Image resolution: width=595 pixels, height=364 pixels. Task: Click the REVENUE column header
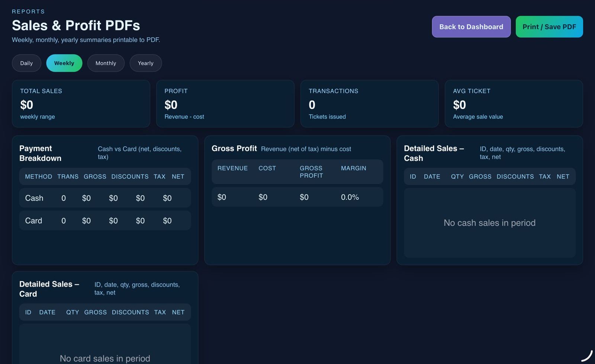point(232,168)
